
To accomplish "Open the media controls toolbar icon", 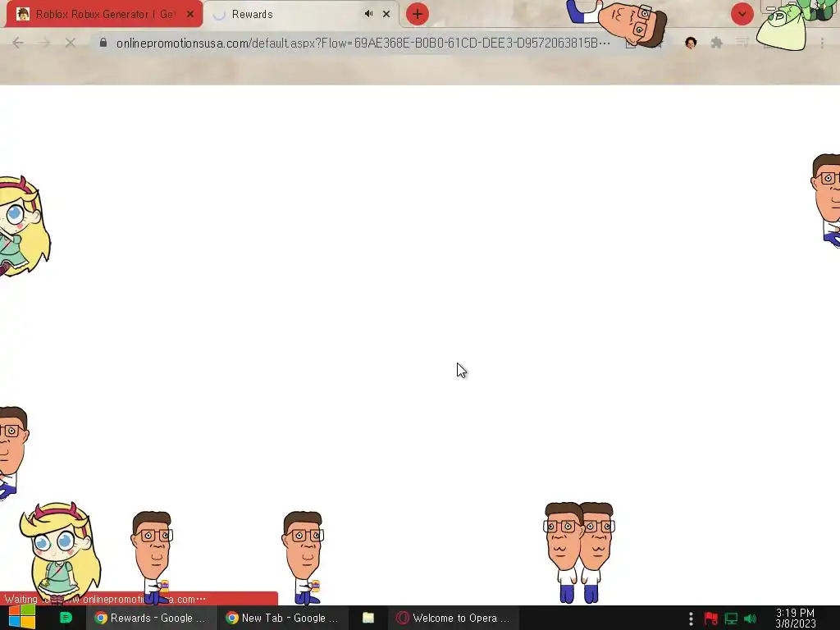I will 742,43.
